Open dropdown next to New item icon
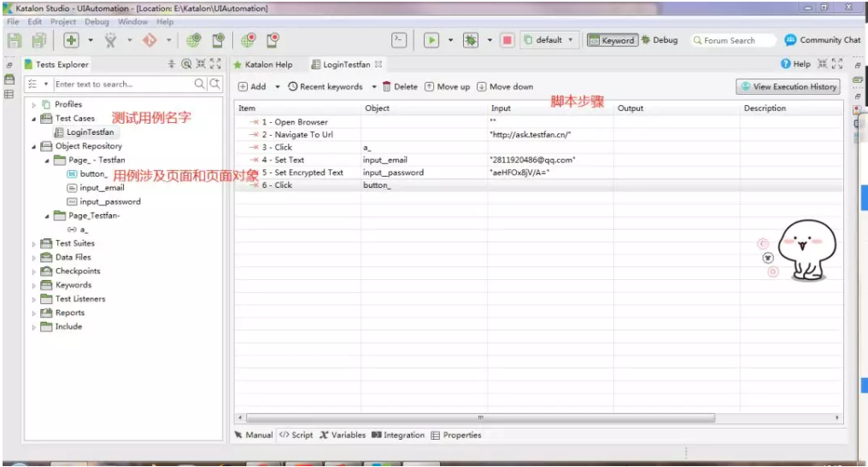This screenshot has height=467, width=868. (x=91, y=40)
